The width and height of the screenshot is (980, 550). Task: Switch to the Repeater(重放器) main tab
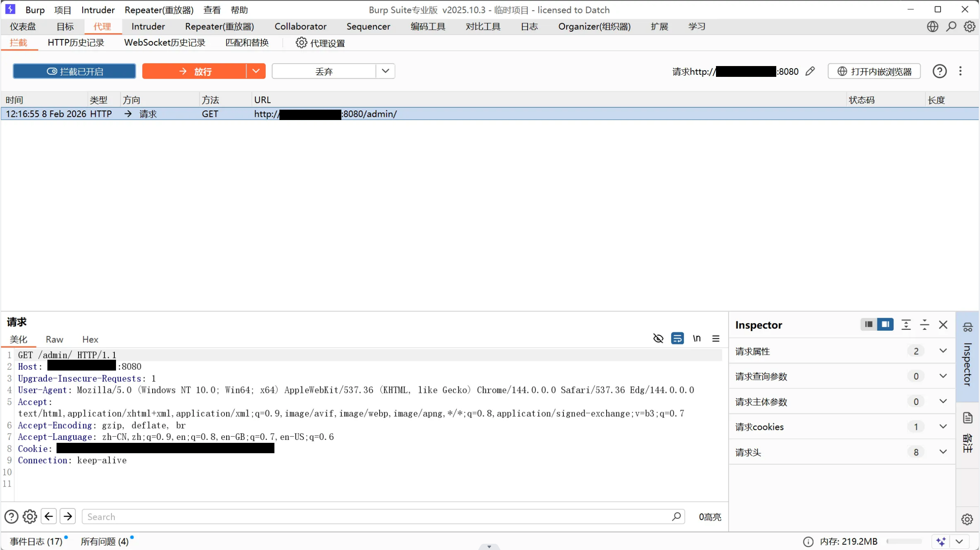[220, 27]
